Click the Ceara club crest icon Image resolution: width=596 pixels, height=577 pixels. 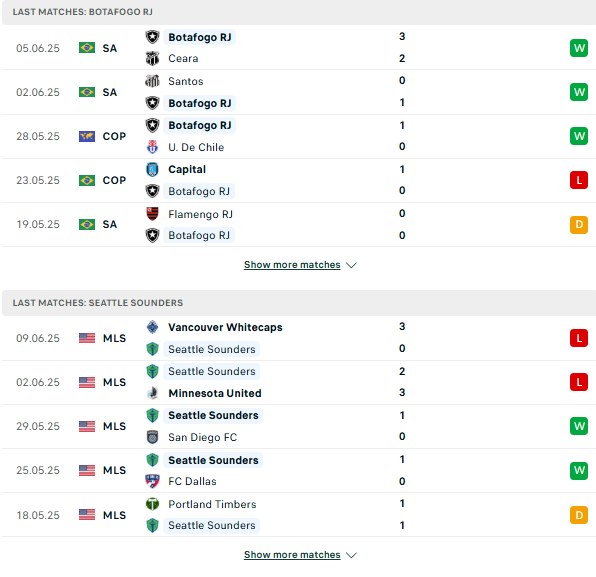pos(152,59)
